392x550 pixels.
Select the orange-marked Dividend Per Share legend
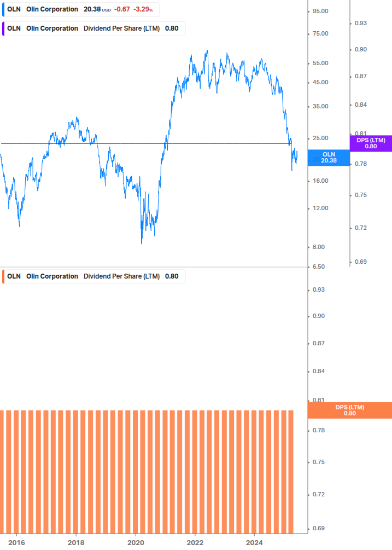(93, 276)
